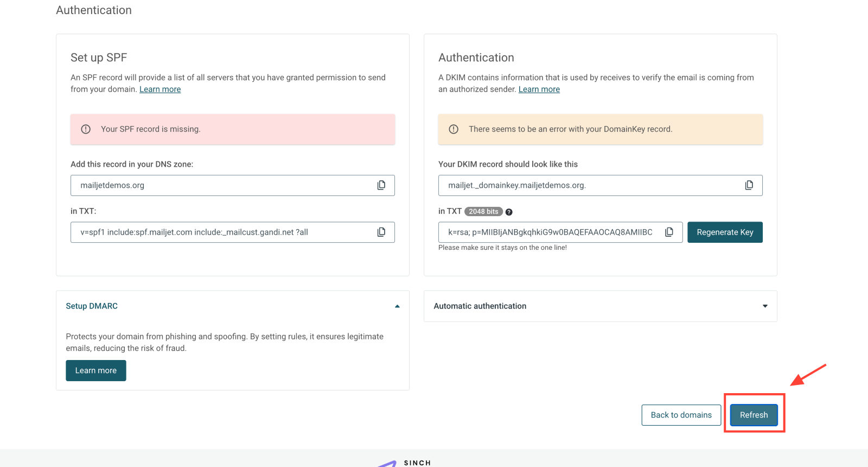Click the 'Set up SPF' heading
The image size is (868, 467).
99,58
